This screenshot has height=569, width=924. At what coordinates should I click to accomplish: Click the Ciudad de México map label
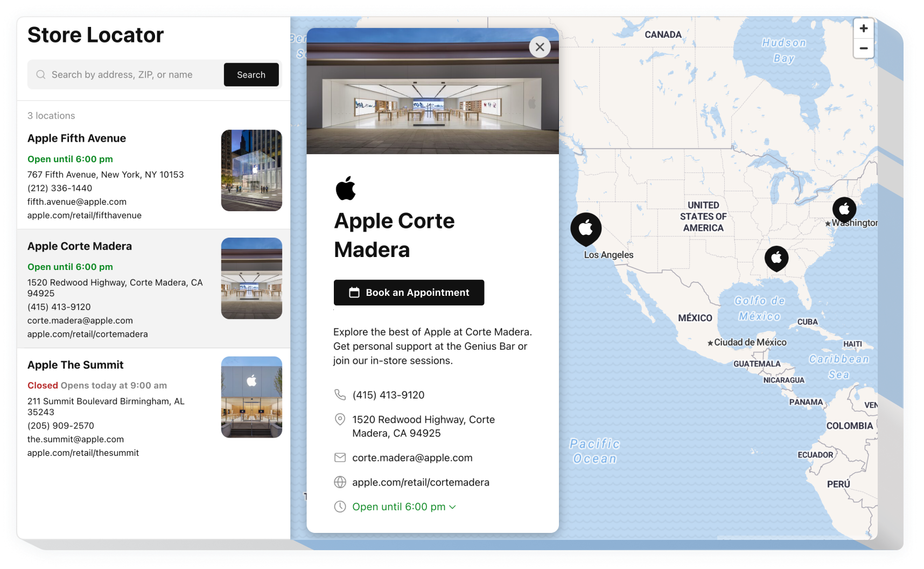point(750,342)
